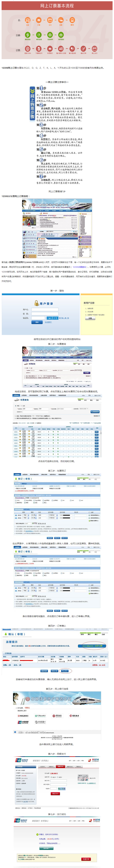Click the 登录12306 icon in the 订票 row
114x868 pixels.
click(28, 49)
